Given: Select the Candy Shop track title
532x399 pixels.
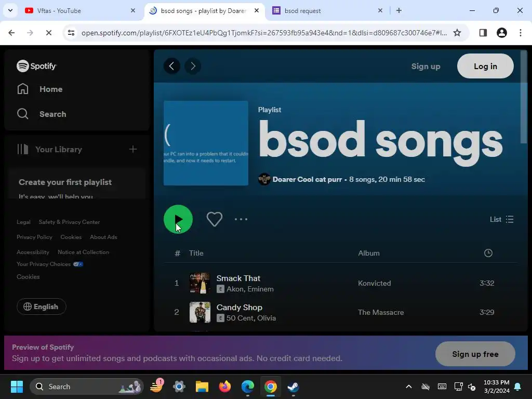Looking at the screenshot, I should coord(239,308).
